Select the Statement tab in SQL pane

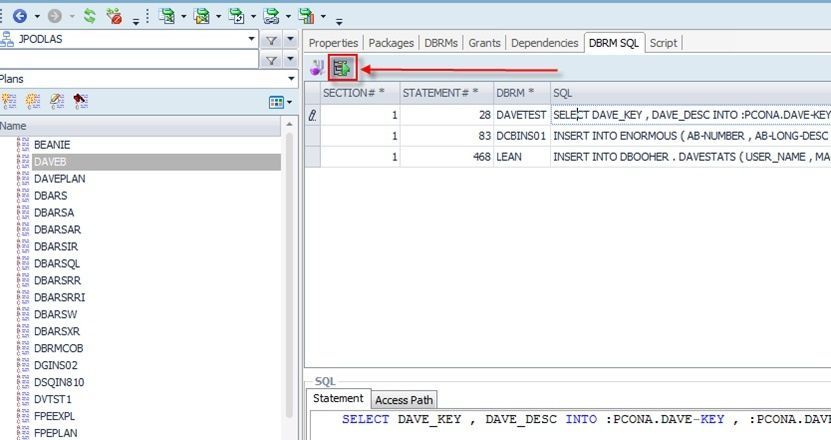338,398
